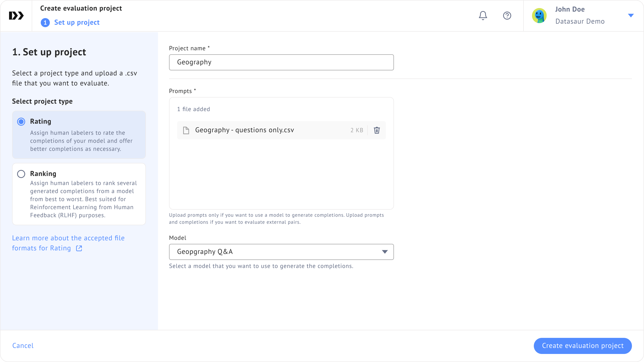Focus the Project name input field

coord(281,62)
